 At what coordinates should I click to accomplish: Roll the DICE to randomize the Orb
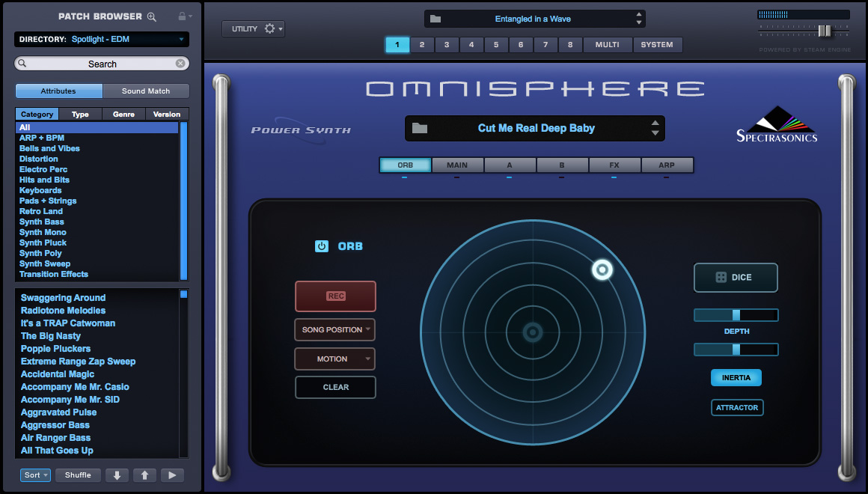pos(736,277)
